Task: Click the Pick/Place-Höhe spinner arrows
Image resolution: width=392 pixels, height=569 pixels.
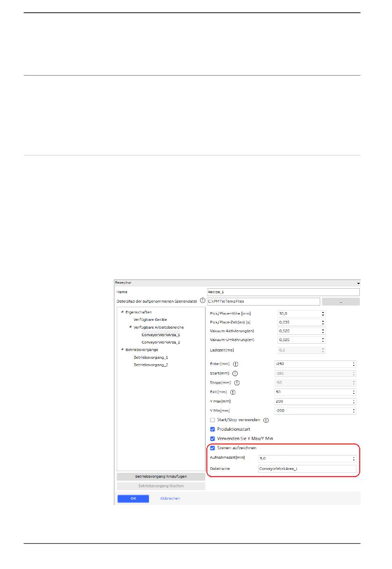Action: click(323, 314)
